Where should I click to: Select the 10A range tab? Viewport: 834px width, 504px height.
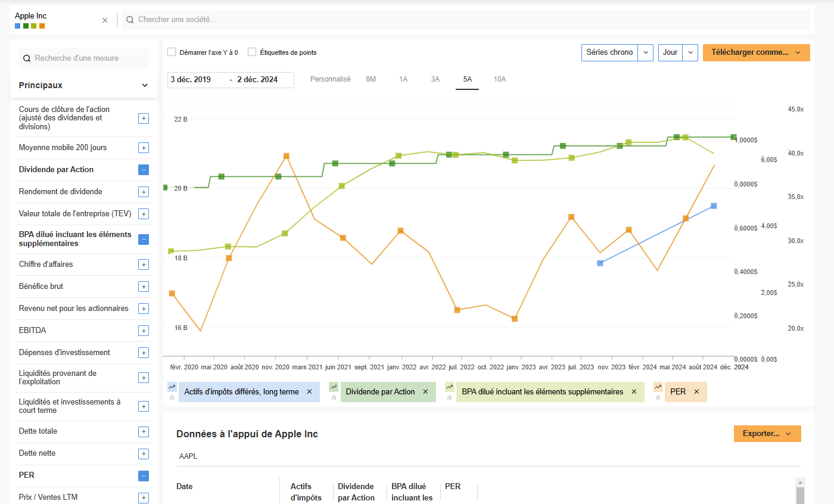click(500, 79)
